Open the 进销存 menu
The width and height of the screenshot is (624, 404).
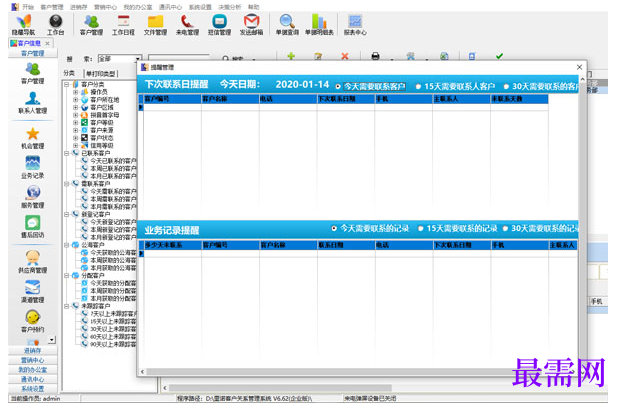pyautogui.click(x=78, y=7)
